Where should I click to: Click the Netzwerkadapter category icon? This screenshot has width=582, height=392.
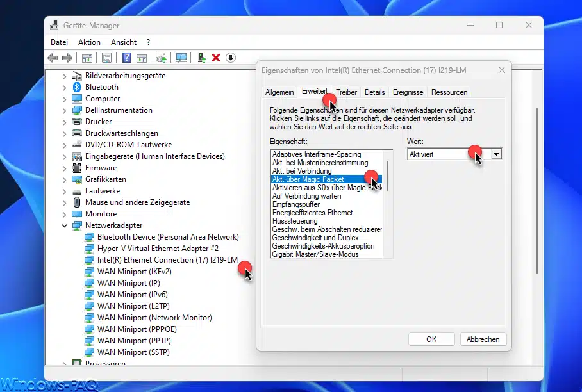click(77, 225)
